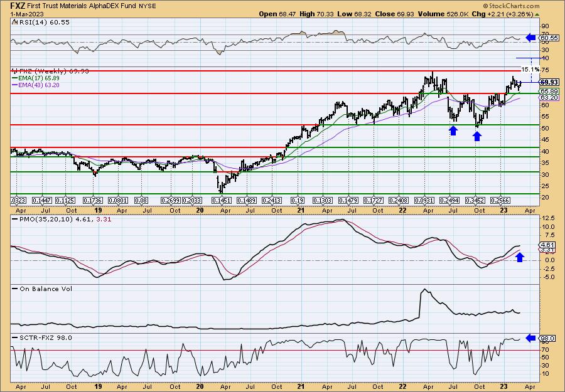This screenshot has width=565, height=392.
Task: Click the 63.20 EMA price tag
Action: click(x=549, y=98)
